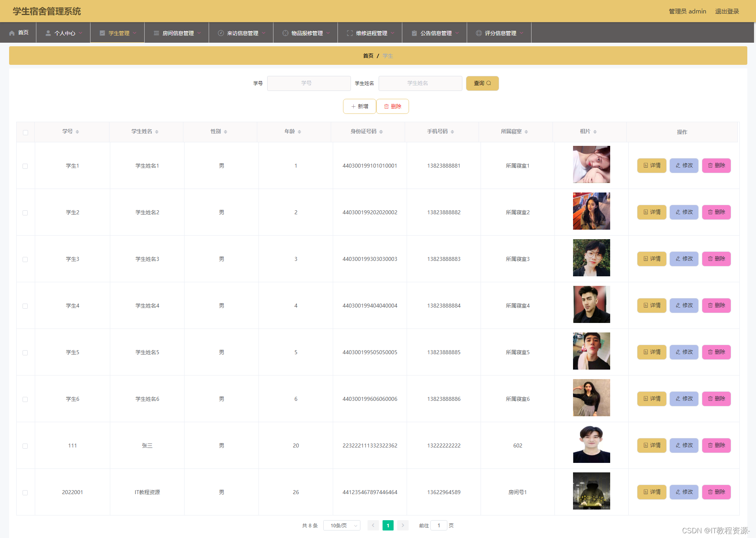Open the 10条/页 page size dropdown
The width and height of the screenshot is (756, 538).
(342, 525)
